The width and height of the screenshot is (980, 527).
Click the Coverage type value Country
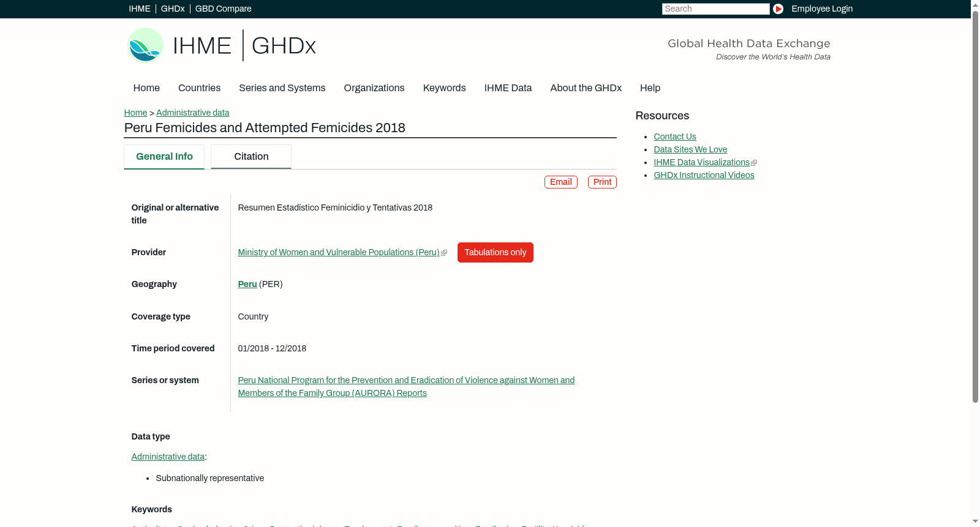(253, 316)
